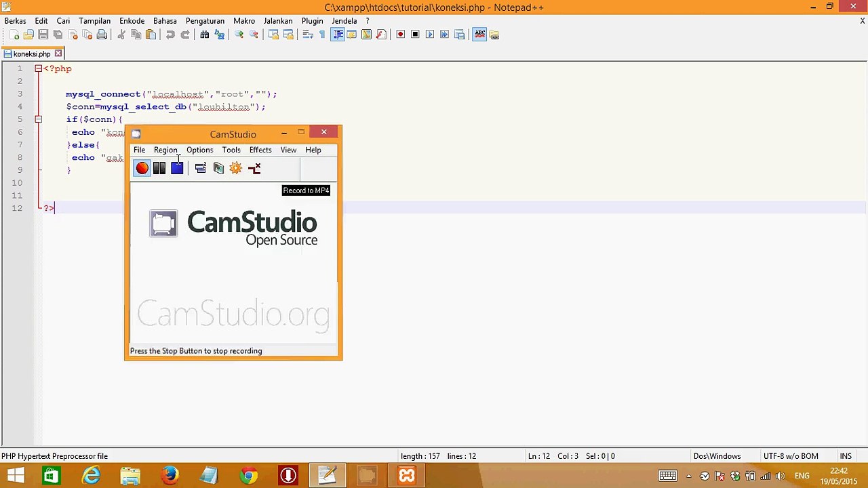The height and width of the screenshot is (488, 868).
Task: Click the taskbar clock showing 22:42
Action: coord(839,476)
